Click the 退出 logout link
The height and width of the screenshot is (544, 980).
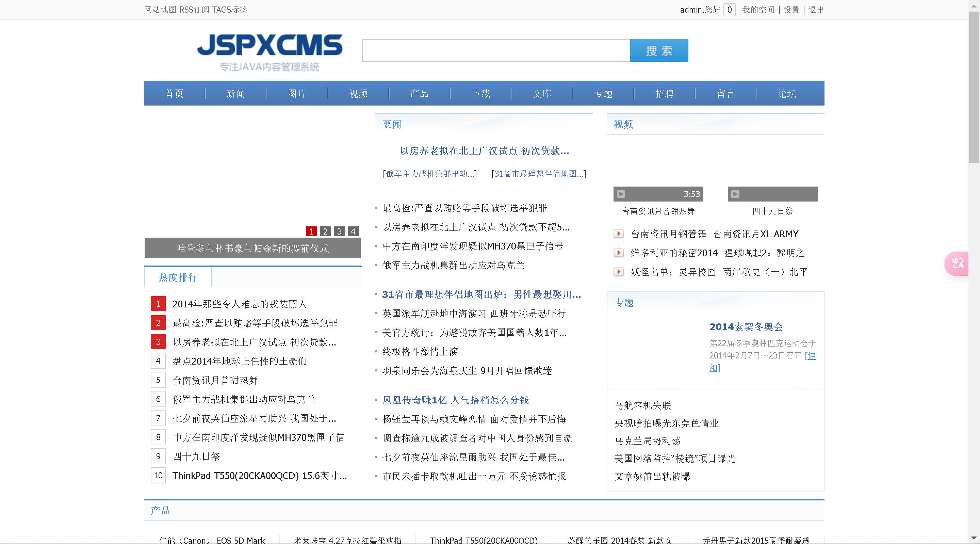(x=816, y=10)
